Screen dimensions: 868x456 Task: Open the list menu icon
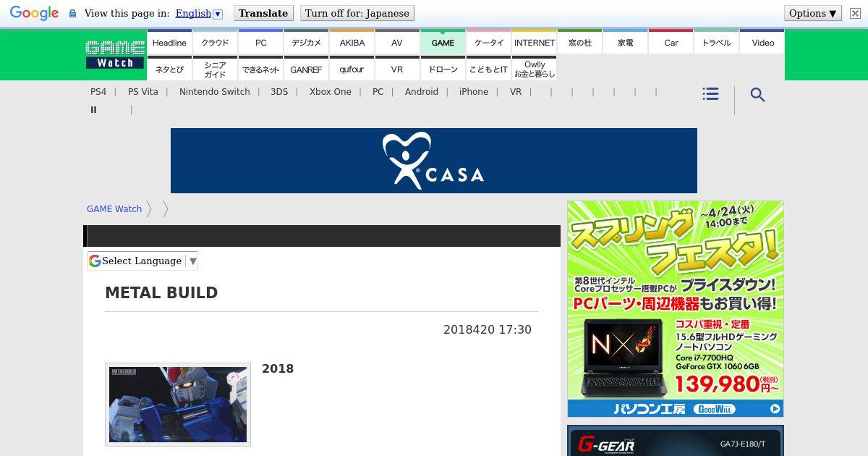pyautogui.click(x=710, y=94)
